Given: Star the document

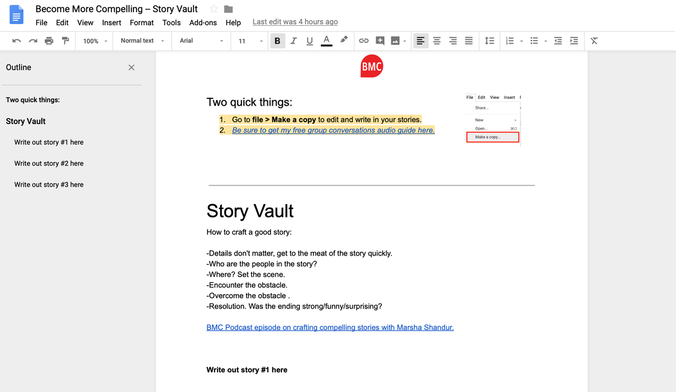Looking at the screenshot, I should [x=213, y=9].
